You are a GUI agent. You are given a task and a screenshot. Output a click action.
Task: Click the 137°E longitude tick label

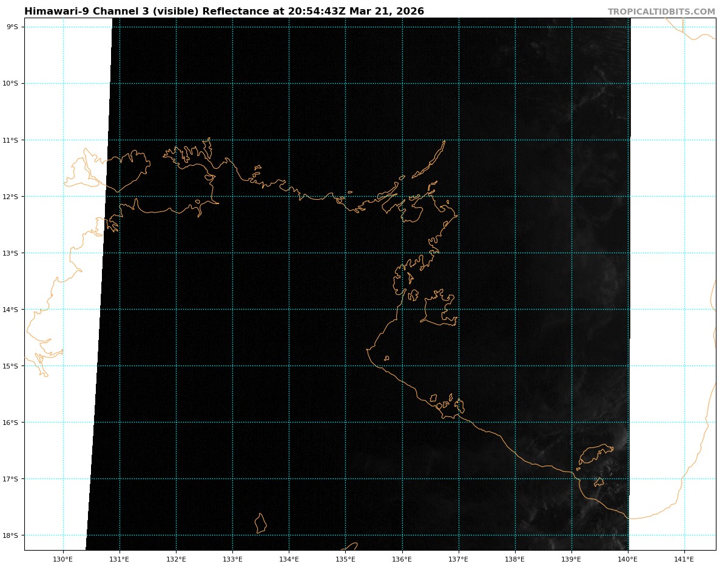[459, 559]
